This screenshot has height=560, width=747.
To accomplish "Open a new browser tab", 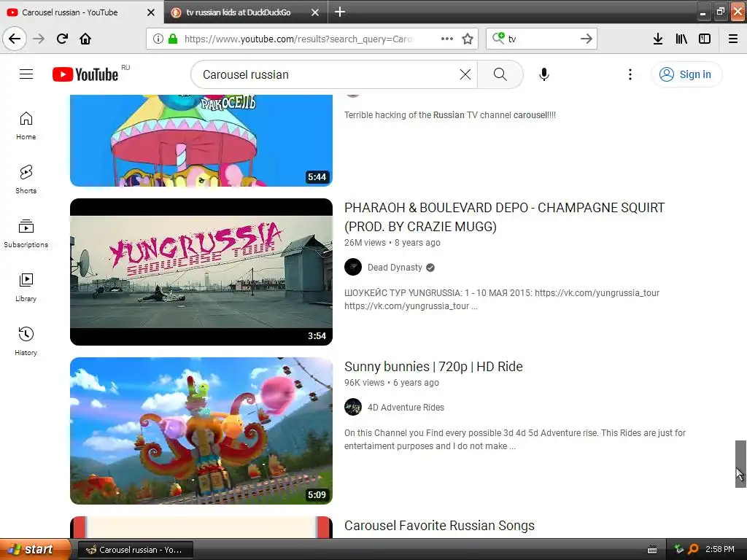I will pos(340,12).
